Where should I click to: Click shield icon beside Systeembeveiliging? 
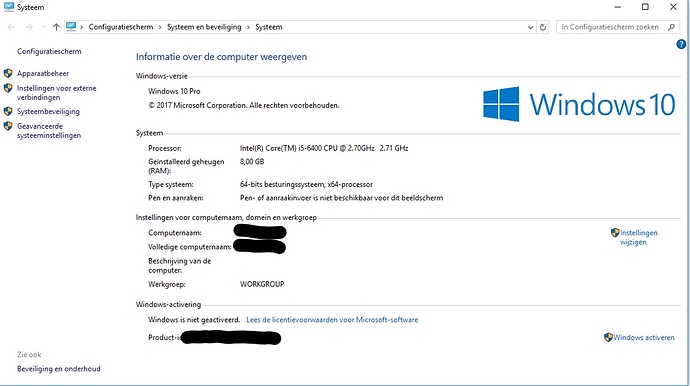pyautogui.click(x=8, y=111)
